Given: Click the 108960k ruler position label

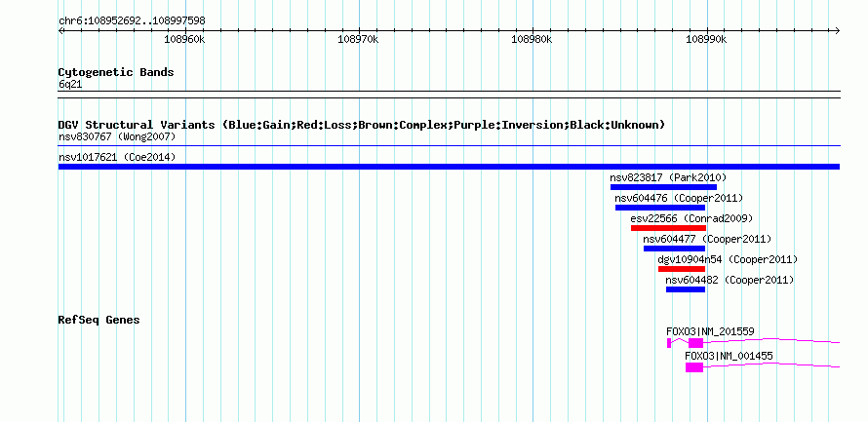Looking at the screenshot, I should pyautogui.click(x=185, y=39).
